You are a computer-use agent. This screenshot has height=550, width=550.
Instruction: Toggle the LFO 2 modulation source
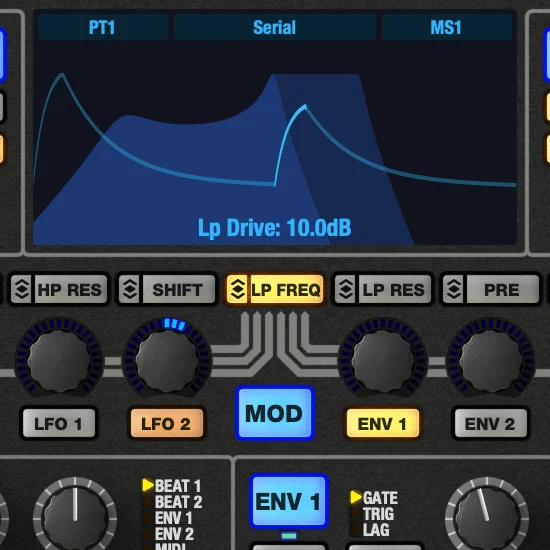167,423
